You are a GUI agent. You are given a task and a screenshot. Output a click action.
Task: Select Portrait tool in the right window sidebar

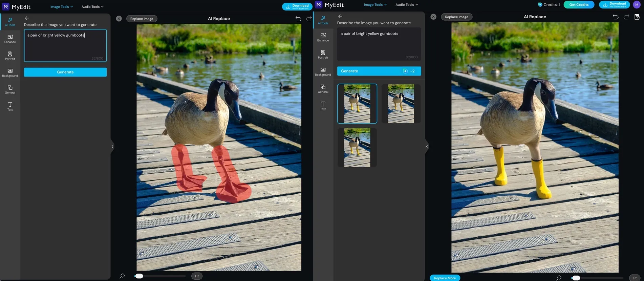point(323,54)
